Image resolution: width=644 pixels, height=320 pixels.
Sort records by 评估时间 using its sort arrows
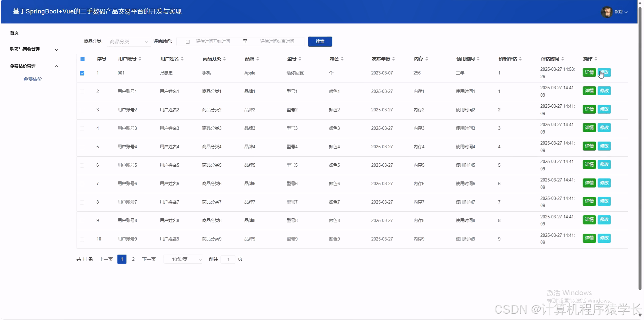563,58
